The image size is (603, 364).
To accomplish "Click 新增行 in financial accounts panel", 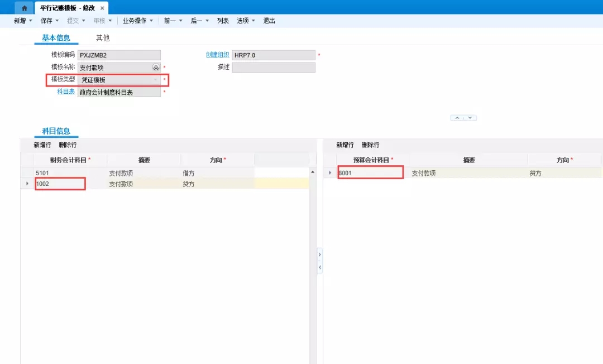I will click(x=42, y=145).
